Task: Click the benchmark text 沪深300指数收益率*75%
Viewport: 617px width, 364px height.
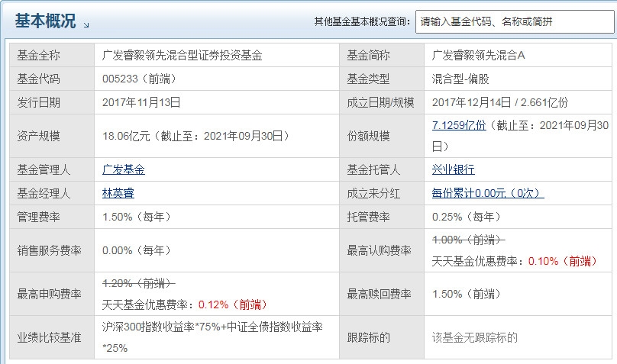Action: tap(161, 327)
